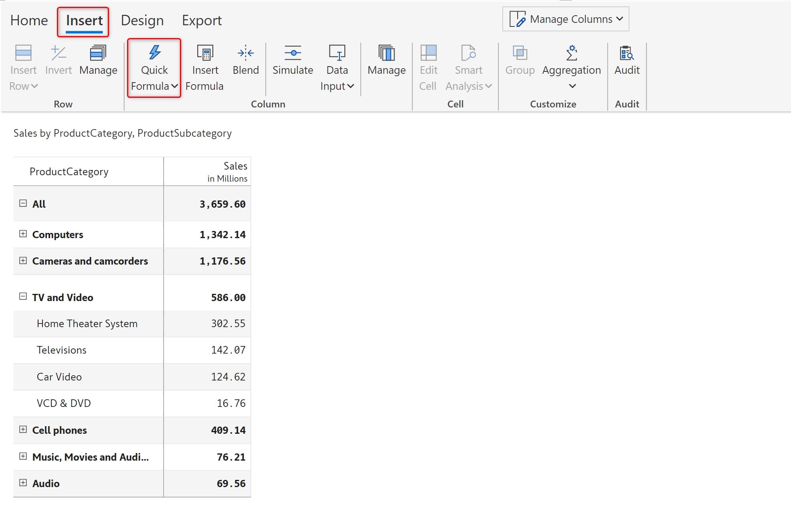Click the Insert Formula icon
The height and width of the screenshot is (532, 791).
(205, 53)
